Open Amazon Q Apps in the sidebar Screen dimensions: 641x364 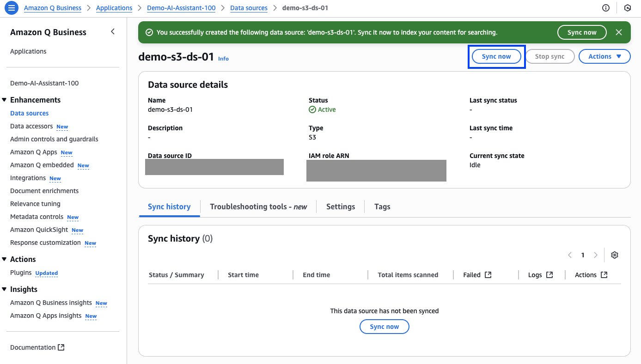click(x=33, y=152)
